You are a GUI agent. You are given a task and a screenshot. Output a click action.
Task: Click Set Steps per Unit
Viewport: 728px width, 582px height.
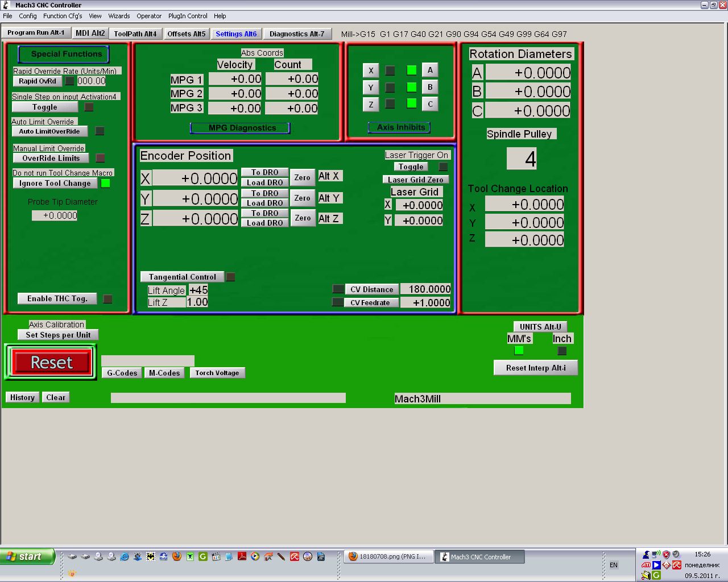click(x=57, y=335)
